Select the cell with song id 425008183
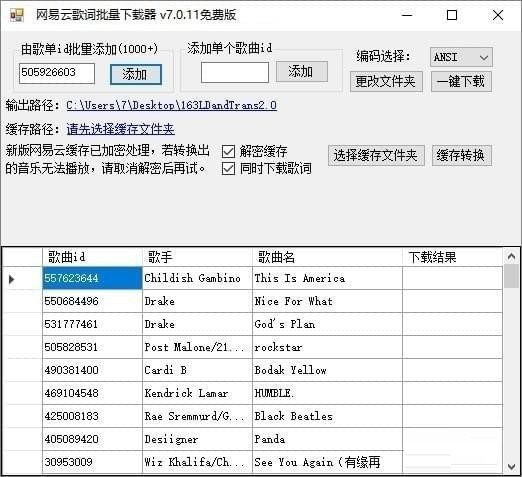 [x=92, y=416]
